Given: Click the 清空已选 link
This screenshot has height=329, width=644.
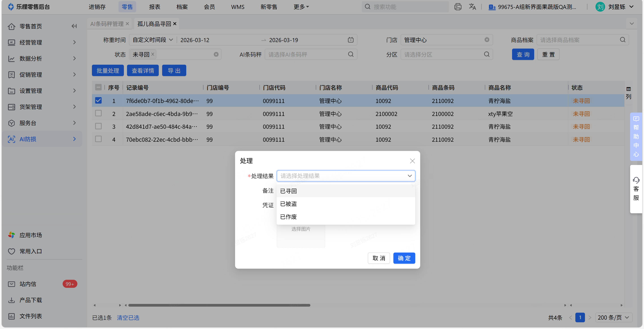Looking at the screenshot, I should pyautogui.click(x=128, y=318).
